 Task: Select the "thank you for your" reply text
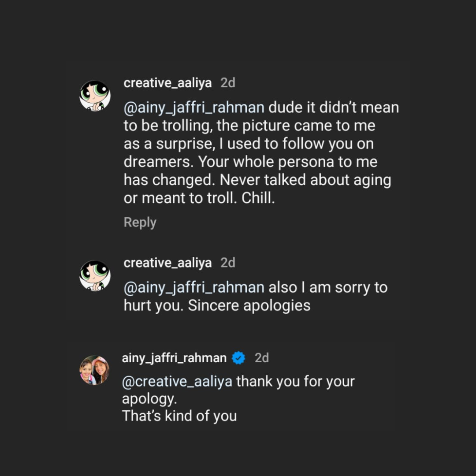pyautogui.click(x=295, y=381)
